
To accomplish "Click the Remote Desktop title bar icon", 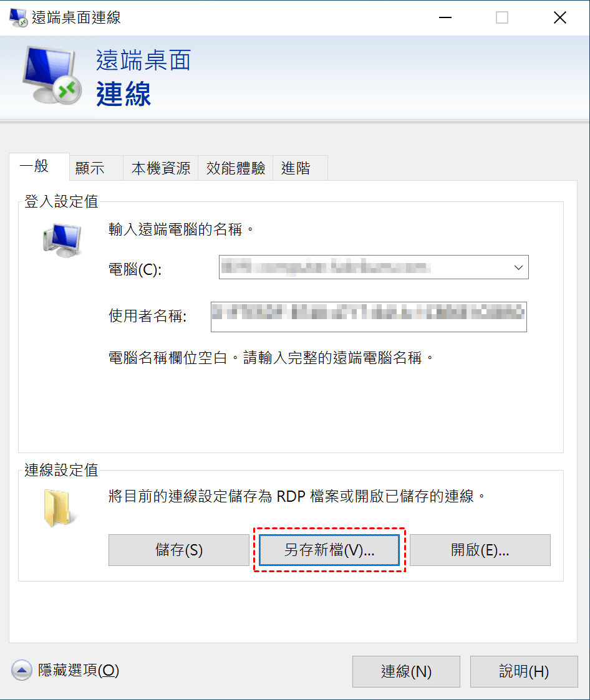I will pos(18,17).
